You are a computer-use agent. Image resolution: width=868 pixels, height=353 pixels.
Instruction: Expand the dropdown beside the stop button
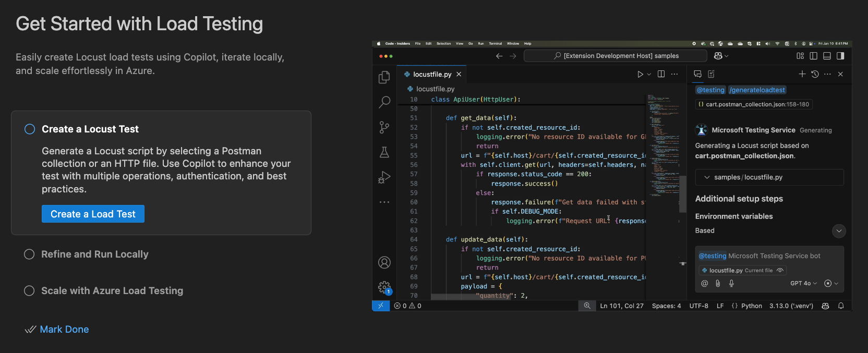tap(836, 283)
